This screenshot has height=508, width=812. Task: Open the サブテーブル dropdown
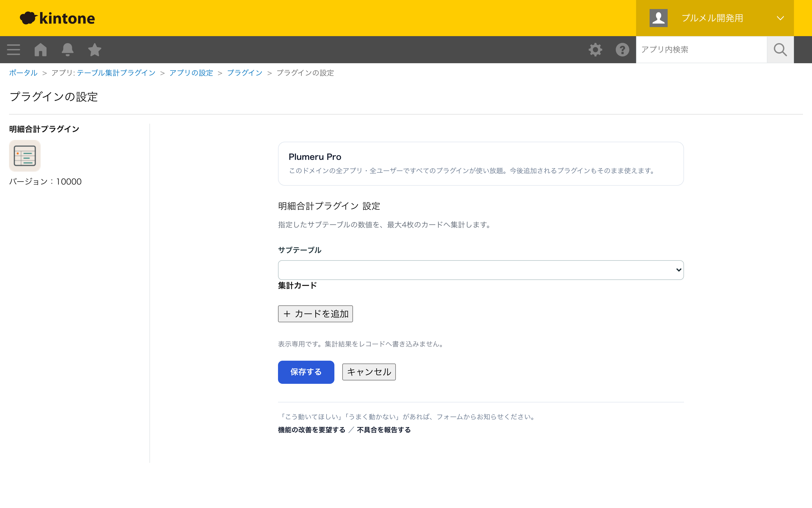[x=481, y=270]
